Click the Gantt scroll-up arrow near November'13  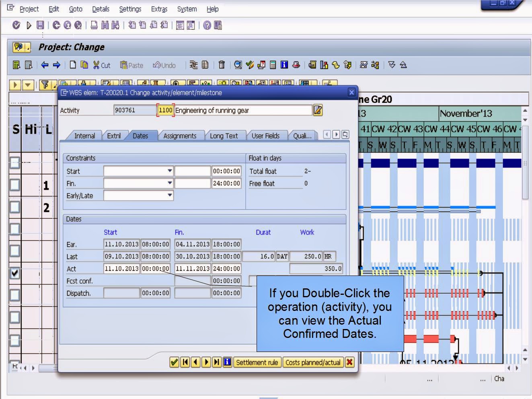point(525,110)
